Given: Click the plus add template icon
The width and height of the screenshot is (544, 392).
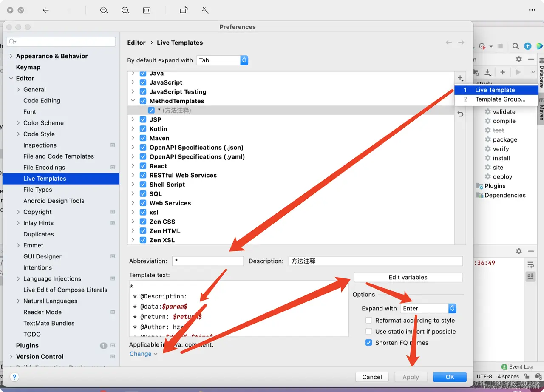Looking at the screenshot, I should (460, 78).
